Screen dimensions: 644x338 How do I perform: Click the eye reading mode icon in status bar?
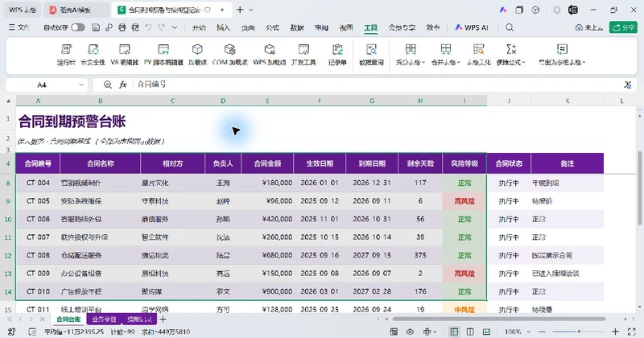(x=410, y=332)
